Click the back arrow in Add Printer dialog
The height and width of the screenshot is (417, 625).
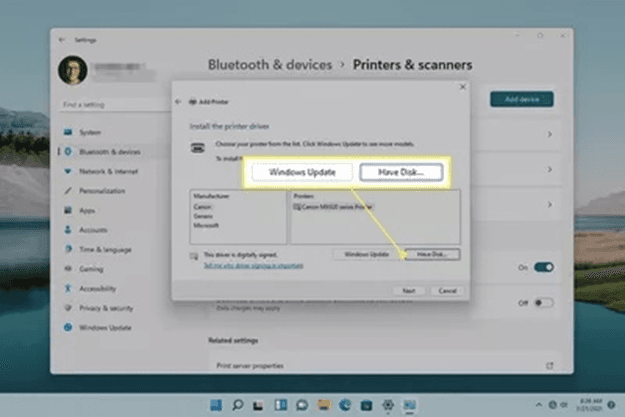(178, 102)
